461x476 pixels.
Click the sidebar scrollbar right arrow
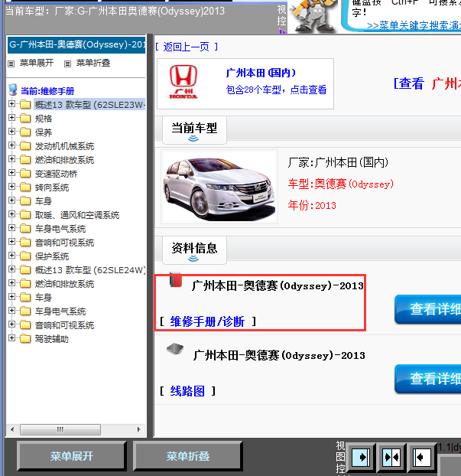139,429
